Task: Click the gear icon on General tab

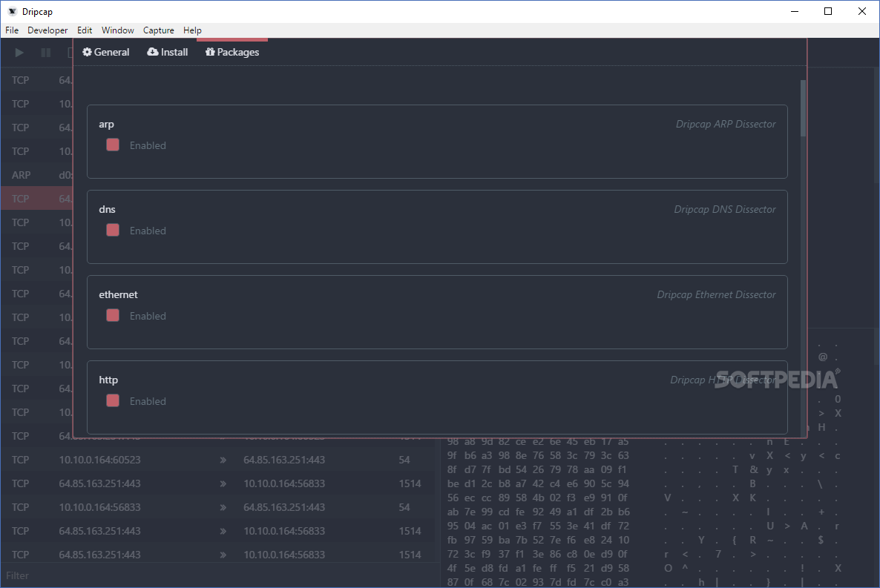Action: [x=87, y=52]
